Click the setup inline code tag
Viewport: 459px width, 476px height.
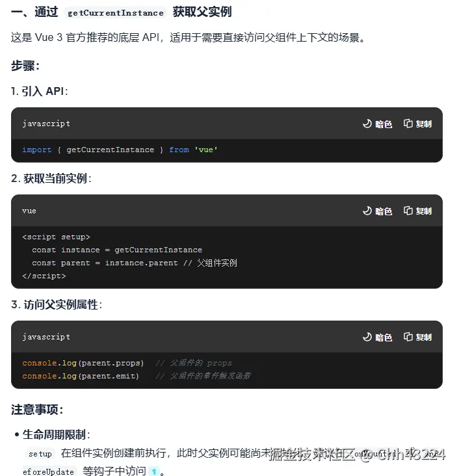click(x=40, y=454)
